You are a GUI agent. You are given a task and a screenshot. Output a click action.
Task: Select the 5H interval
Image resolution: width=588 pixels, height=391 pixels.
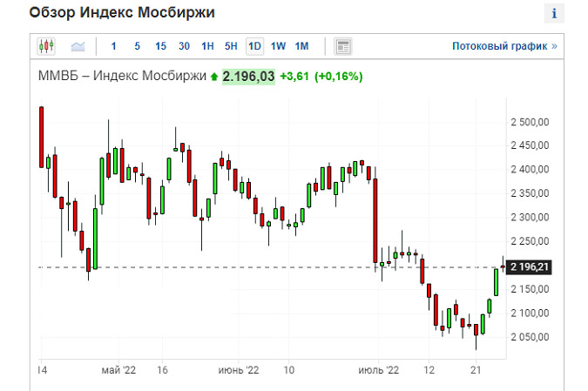pos(231,46)
